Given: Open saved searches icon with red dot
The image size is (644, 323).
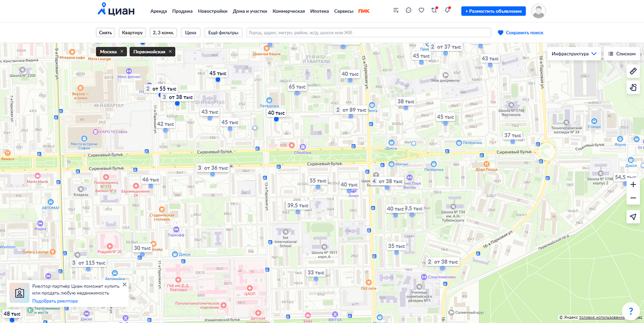Looking at the screenshot, I should 434,10.
